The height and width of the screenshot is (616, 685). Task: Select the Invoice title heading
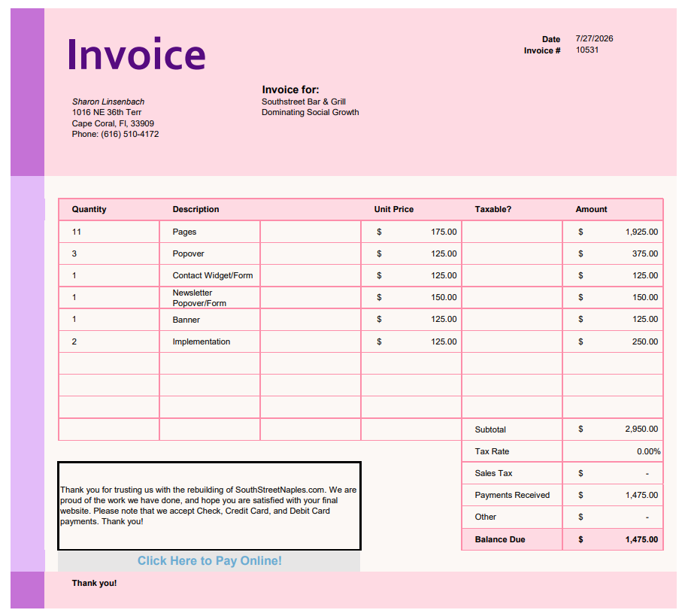136,54
